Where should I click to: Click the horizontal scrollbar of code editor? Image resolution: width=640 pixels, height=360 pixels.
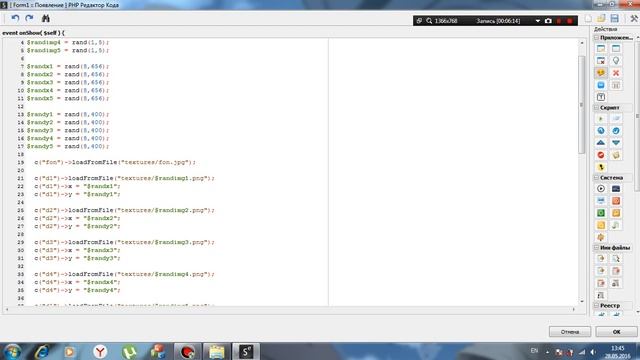[290, 309]
